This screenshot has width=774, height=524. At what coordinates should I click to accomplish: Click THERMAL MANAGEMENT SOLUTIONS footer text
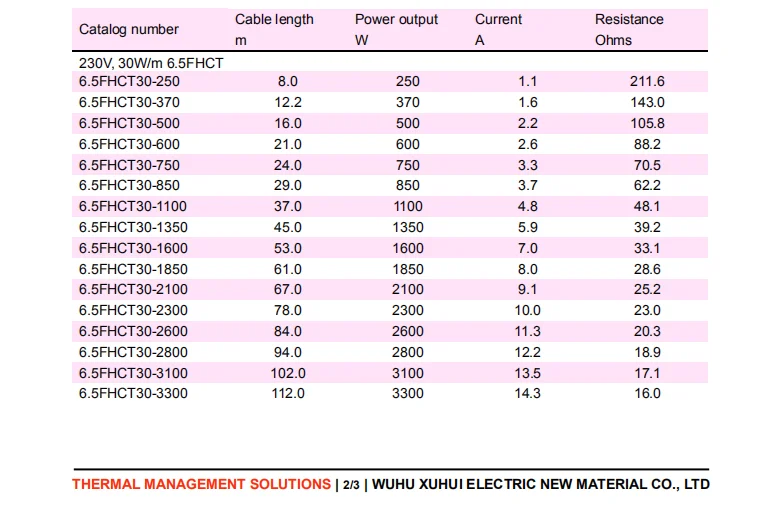tap(201, 484)
